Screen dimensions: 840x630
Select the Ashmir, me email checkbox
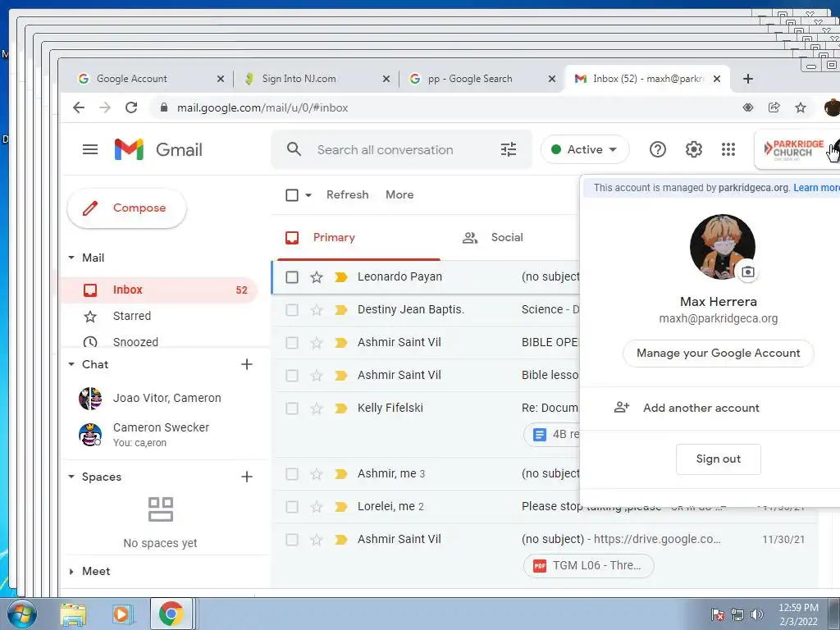(x=292, y=474)
